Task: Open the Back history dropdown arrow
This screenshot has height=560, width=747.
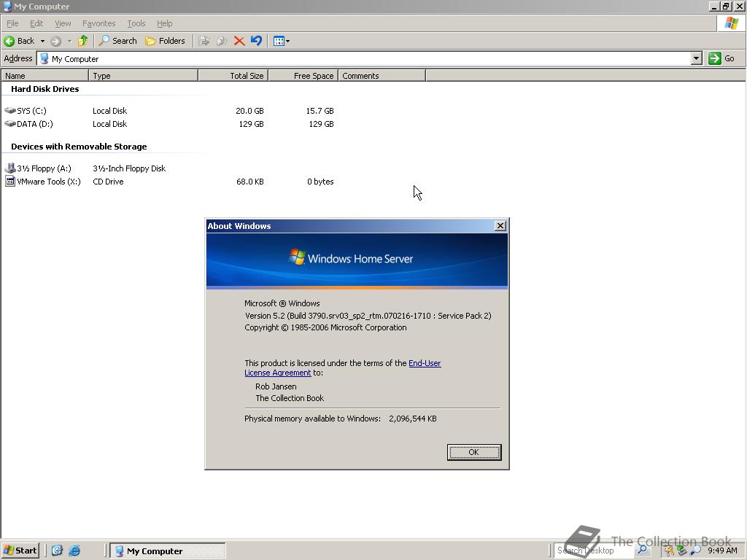Action: (x=42, y=41)
